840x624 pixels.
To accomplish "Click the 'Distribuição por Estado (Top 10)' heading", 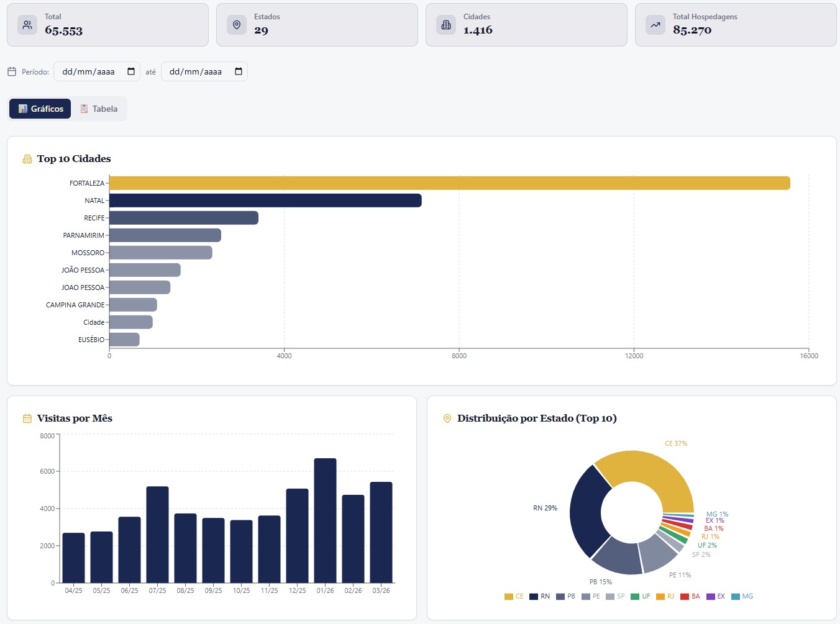I will 537,418.
